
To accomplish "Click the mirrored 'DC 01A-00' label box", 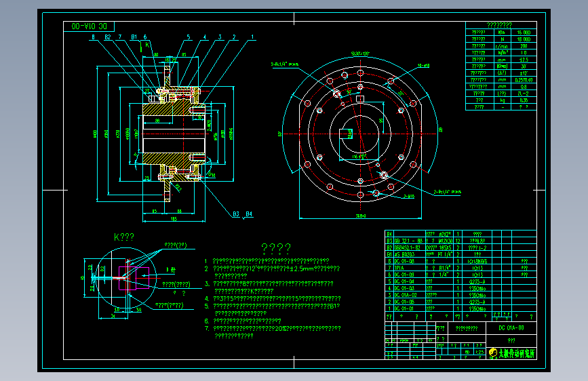I will pyautogui.click(x=89, y=26).
